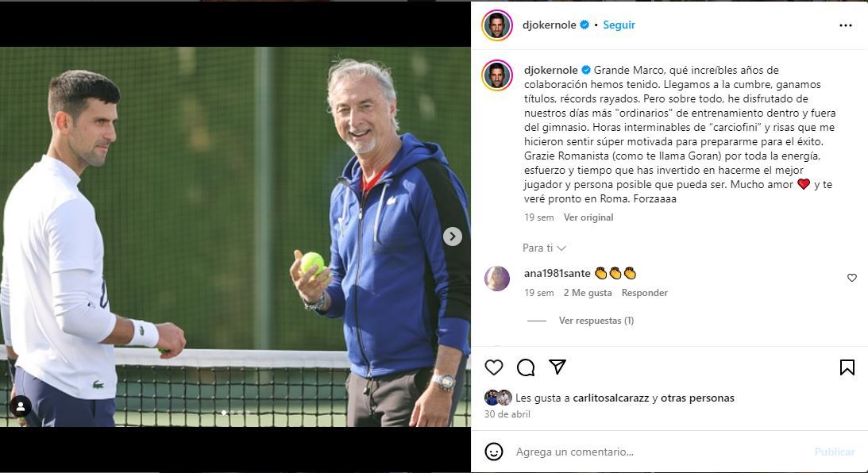Like the post with the heart icon
This screenshot has height=473, width=868.
(x=493, y=367)
